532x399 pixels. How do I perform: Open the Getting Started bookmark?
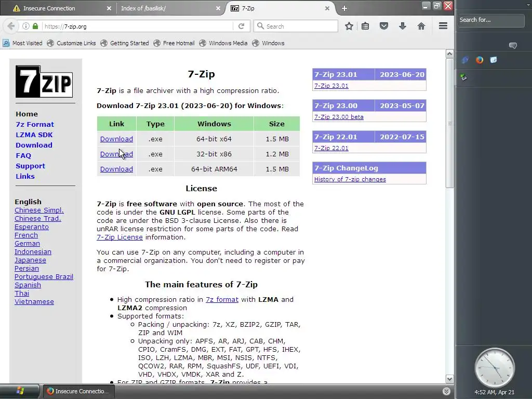click(125, 43)
